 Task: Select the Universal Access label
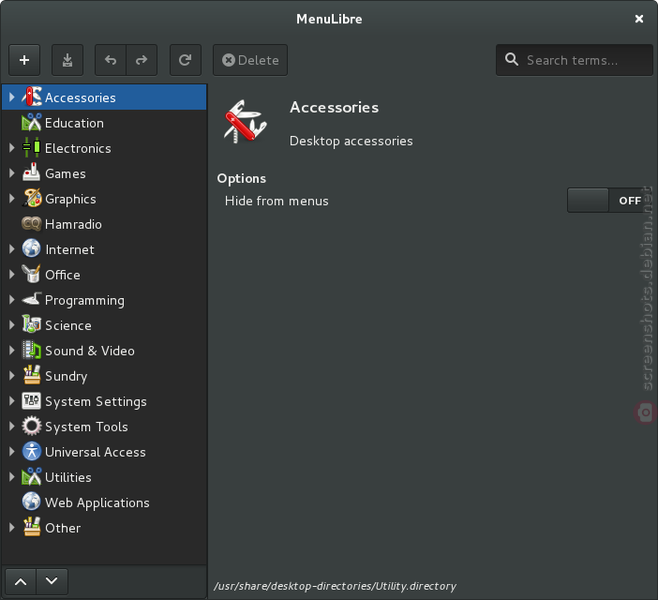pyautogui.click(x=95, y=452)
